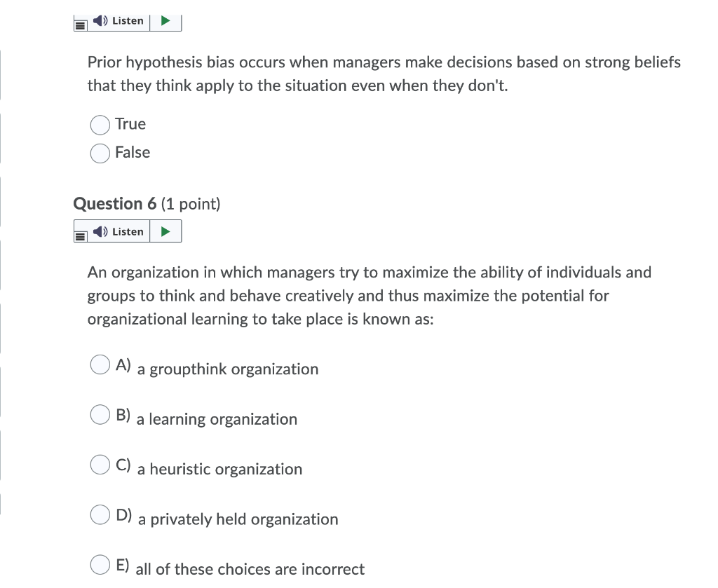Click the label text 'a heuristic organization'
The image size is (718, 588).
(x=219, y=470)
